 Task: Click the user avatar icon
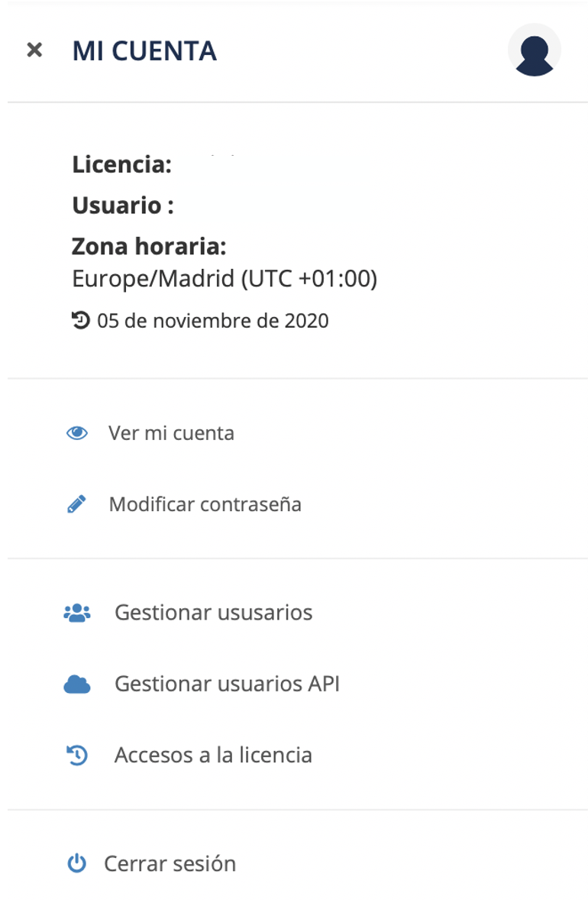[534, 50]
